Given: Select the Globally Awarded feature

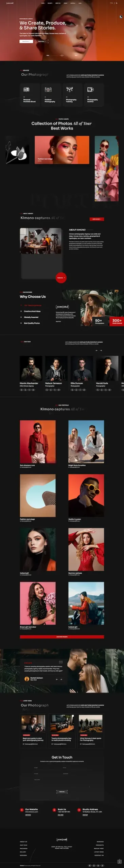Looking at the screenshot, I should coord(31,317).
